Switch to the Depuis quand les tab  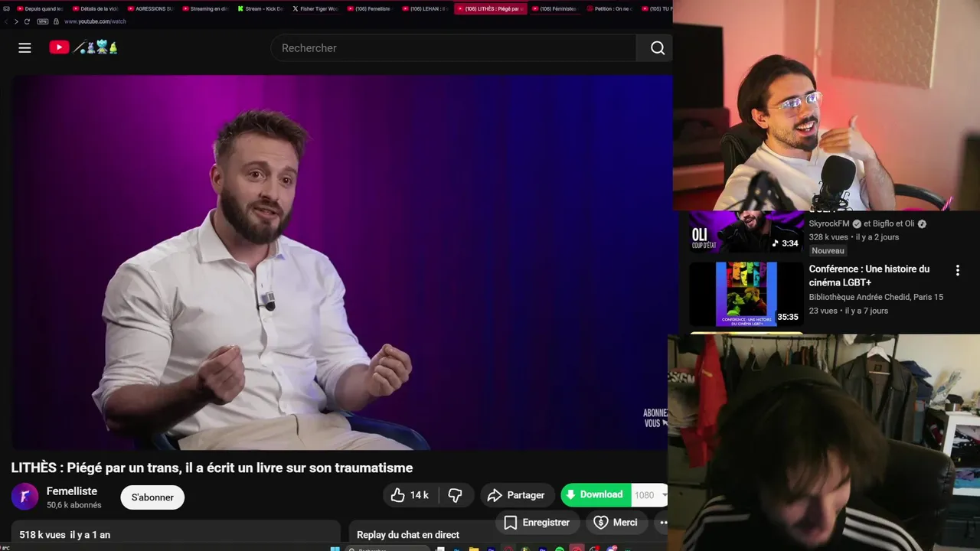pos(40,8)
